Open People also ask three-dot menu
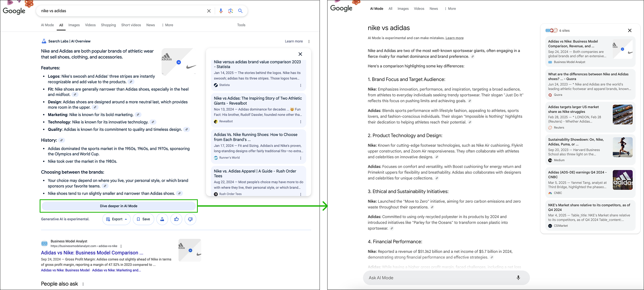Screen dimensions: 644x290 pos(83,284)
